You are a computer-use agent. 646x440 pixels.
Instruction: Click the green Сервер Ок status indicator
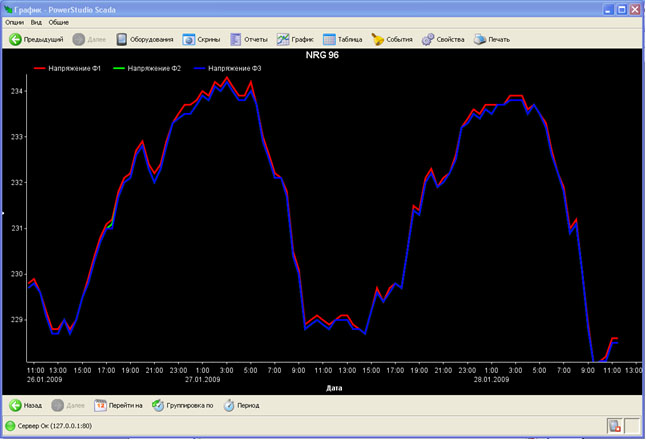coord(10,426)
